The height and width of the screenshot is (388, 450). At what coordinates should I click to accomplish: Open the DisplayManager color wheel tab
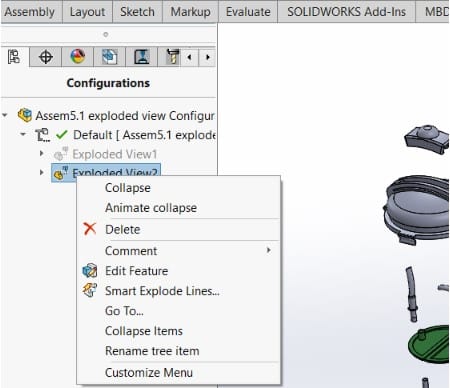78,57
